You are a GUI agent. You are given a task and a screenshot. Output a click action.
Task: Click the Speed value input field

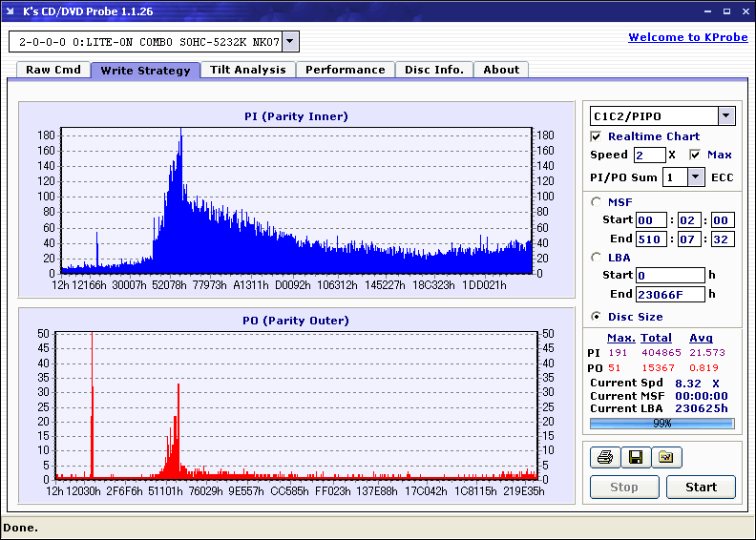coord(649,155)
